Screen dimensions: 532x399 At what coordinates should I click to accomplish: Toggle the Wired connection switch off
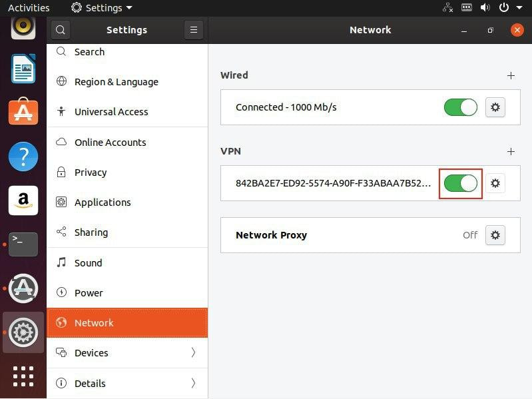coord(461,107)
